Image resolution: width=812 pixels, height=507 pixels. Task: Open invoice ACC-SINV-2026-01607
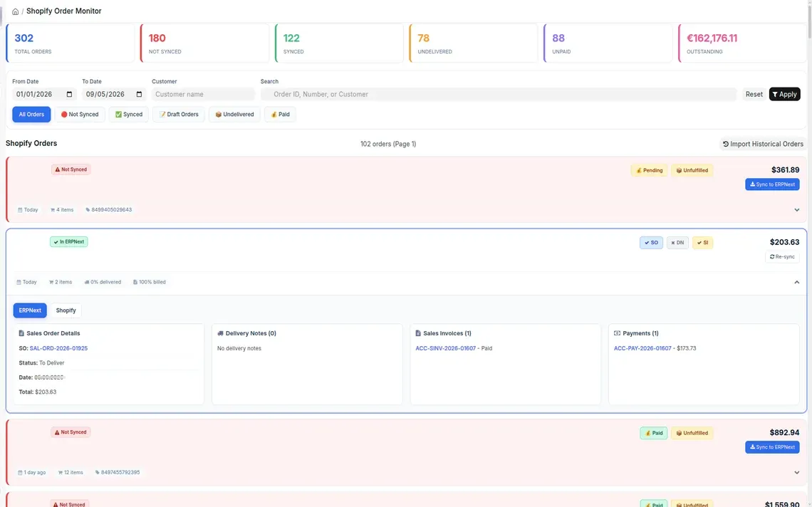pyautogui.click(x=445, y=348)
